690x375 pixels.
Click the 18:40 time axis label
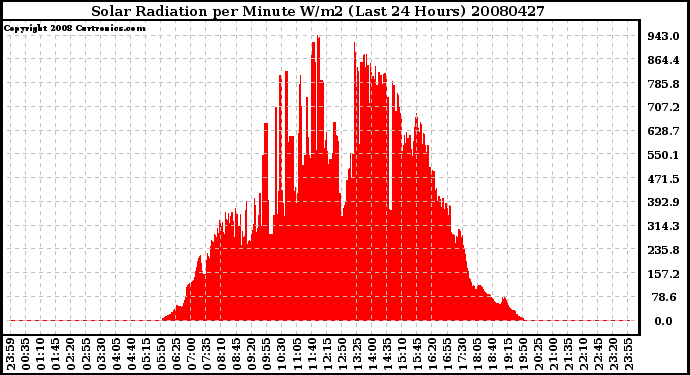[492, 354]
